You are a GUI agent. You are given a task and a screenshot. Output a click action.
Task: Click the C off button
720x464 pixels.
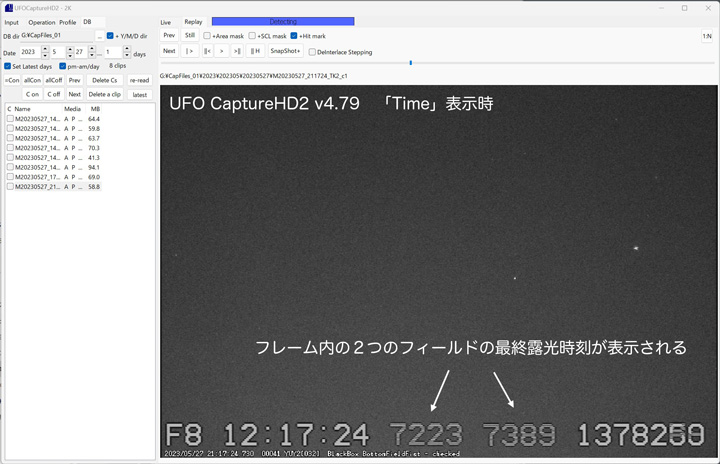54,94
